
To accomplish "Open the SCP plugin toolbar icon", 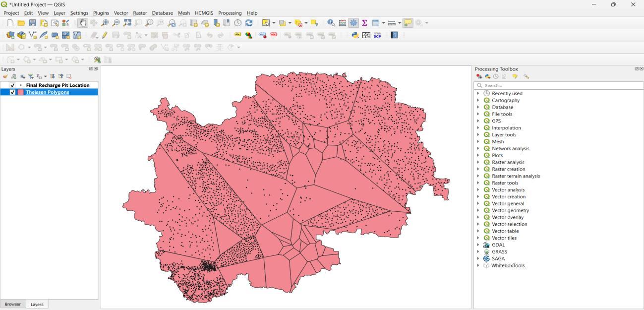I will pos(377,35).
